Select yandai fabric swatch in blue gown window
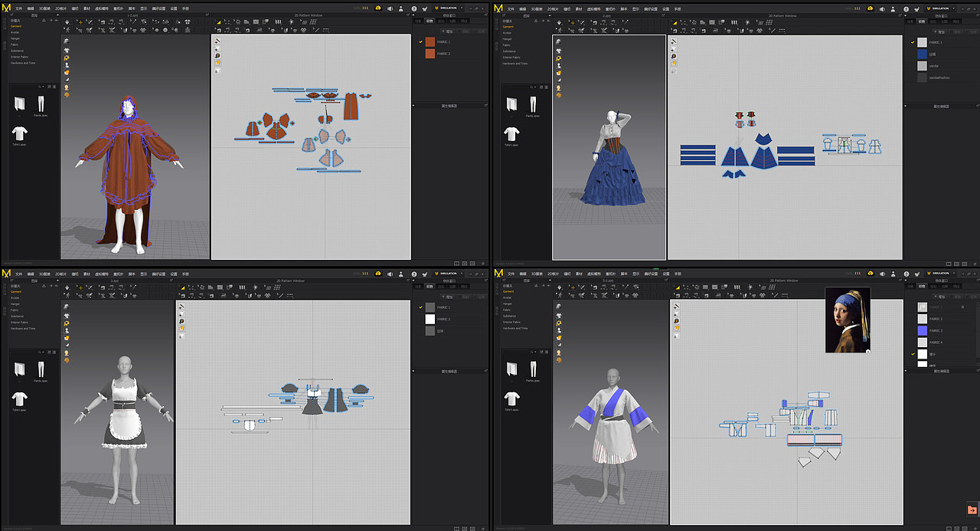The image size is (980, 531). [922, 66]
